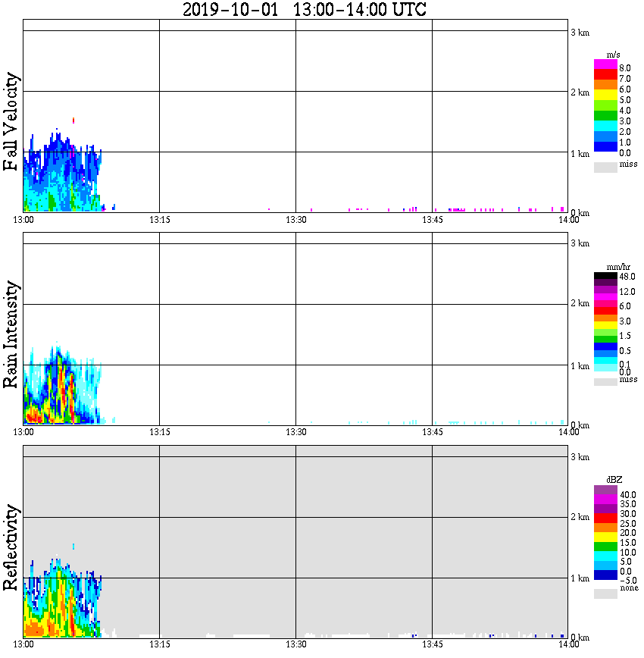Click the '13:00' time label under Reflectivity panel
Image resolution: width=644 pixels, height=658 pixels.
pyautogui.click(x=23, y=644)
